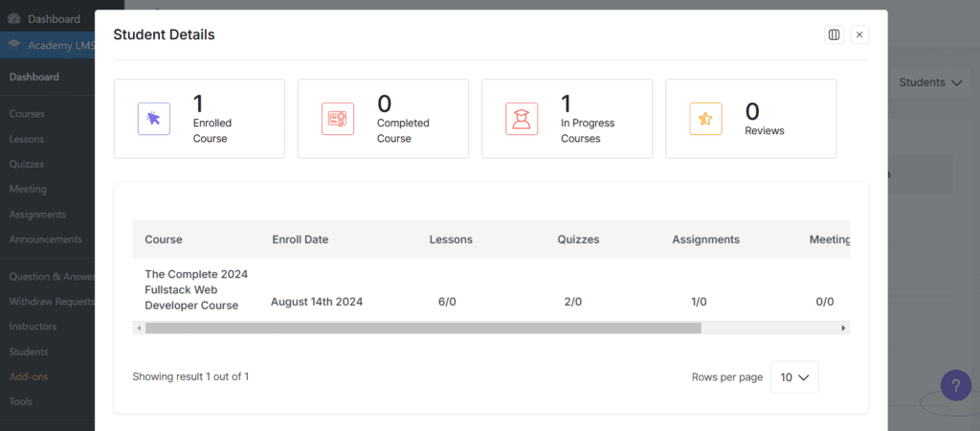Click the WordPress Dashboard gauge icon
This screenshot has height=431, width=980.
(x=14, y=19)
